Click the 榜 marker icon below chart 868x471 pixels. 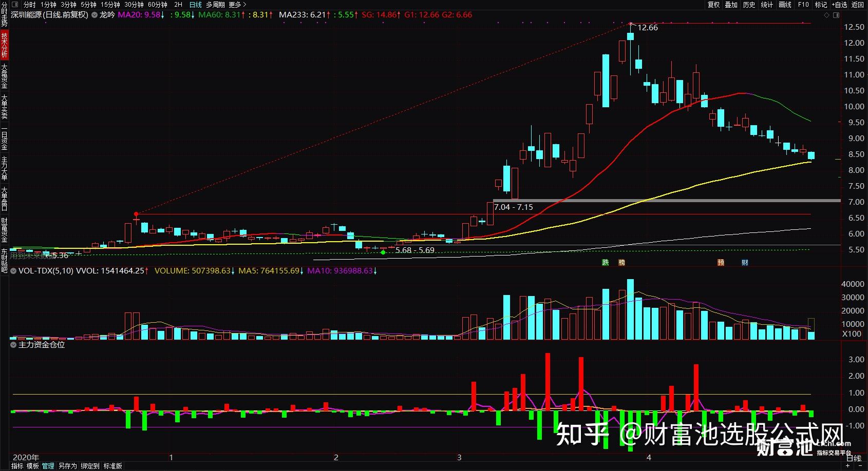622,263
